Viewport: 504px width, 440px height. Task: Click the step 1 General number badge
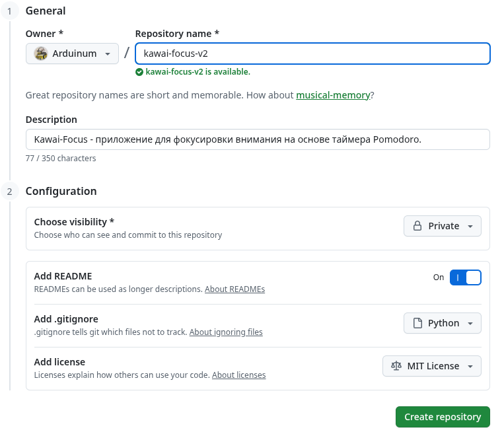click(9, 11)
